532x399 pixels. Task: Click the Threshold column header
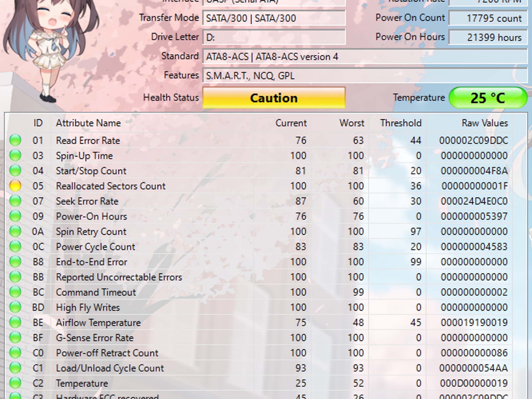(401, 123)
